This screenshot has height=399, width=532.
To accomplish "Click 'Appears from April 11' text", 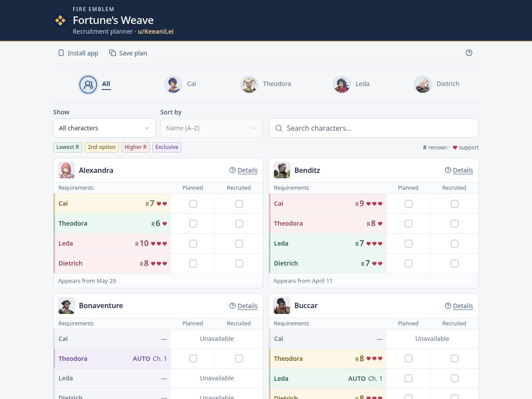I will [x=303, y=281].
